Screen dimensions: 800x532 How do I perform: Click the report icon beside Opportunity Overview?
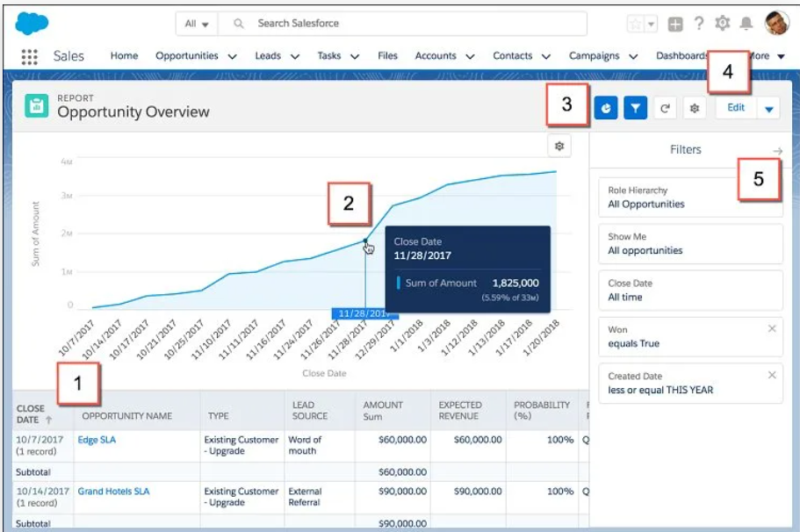tap(36, 105)
